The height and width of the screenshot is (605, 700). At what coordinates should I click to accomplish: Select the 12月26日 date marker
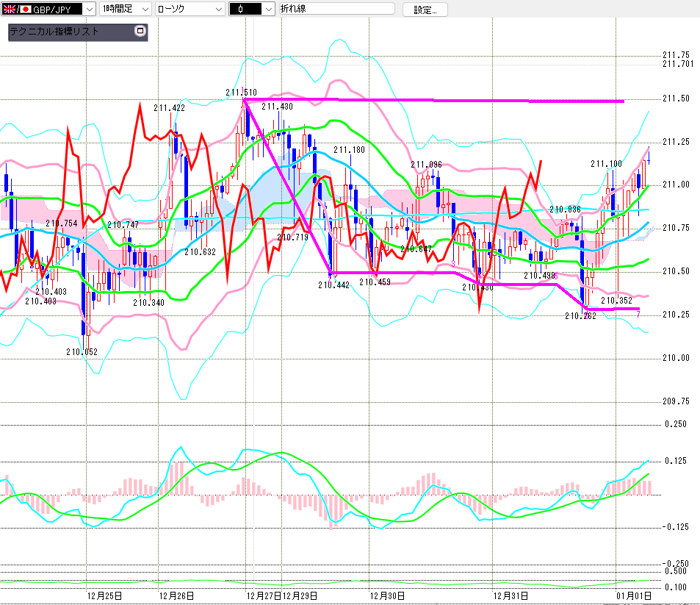point(176,595)
